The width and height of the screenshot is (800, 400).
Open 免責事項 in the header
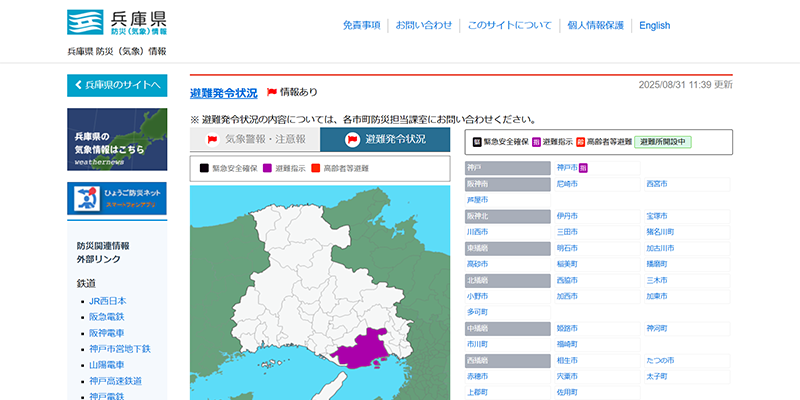pyautogui.click(x=362, y=26)
